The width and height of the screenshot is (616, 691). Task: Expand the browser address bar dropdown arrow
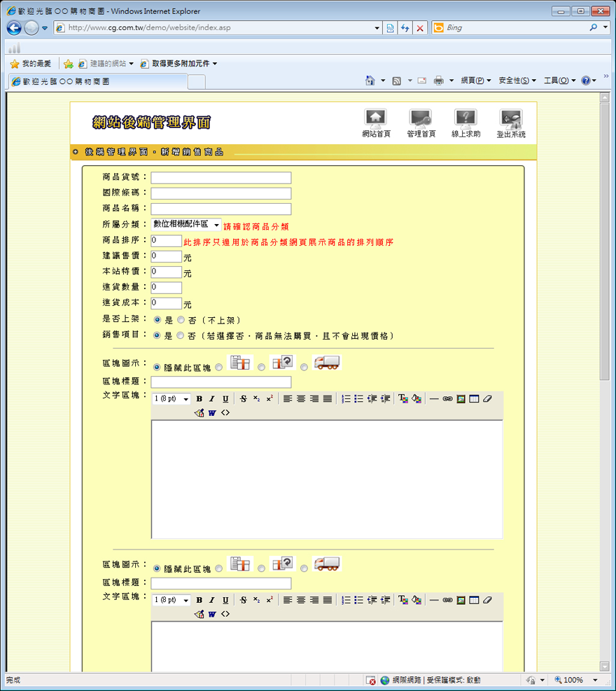point(377,28)
